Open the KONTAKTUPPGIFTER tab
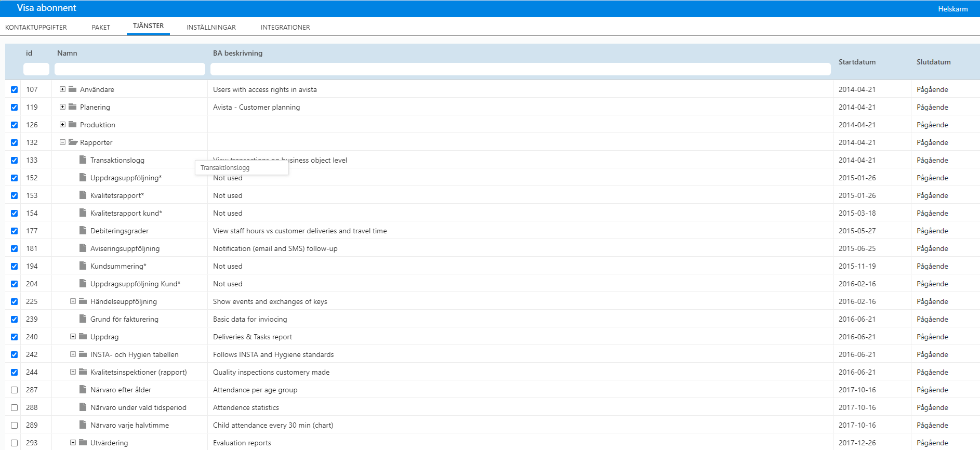The width and height of the screenshot is (980, 450). click(36, 27)
